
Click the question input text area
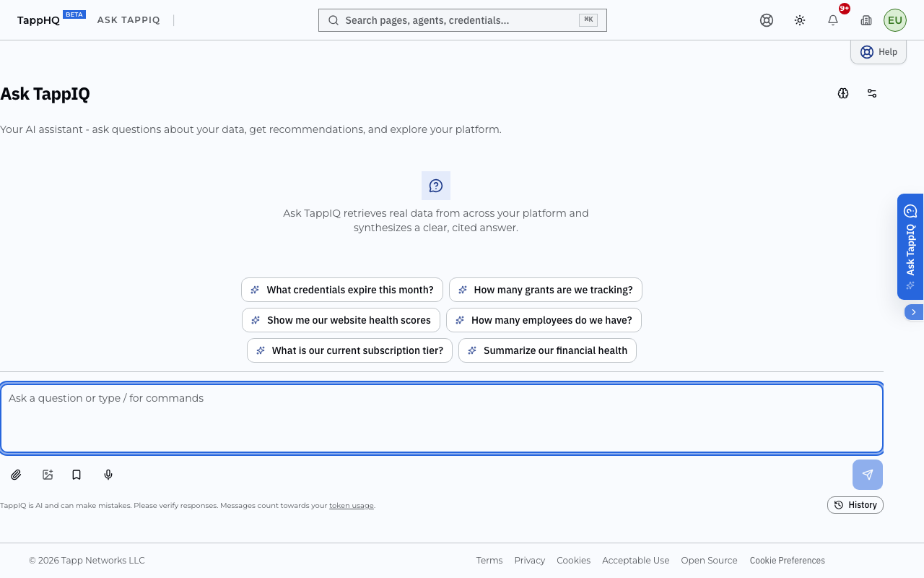tap(442, 418)
